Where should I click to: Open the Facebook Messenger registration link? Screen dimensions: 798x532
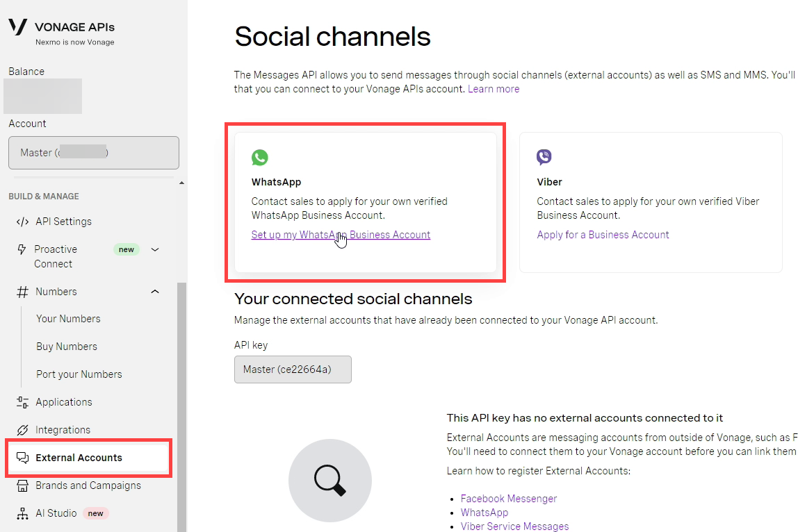click(x=508, y=499)
